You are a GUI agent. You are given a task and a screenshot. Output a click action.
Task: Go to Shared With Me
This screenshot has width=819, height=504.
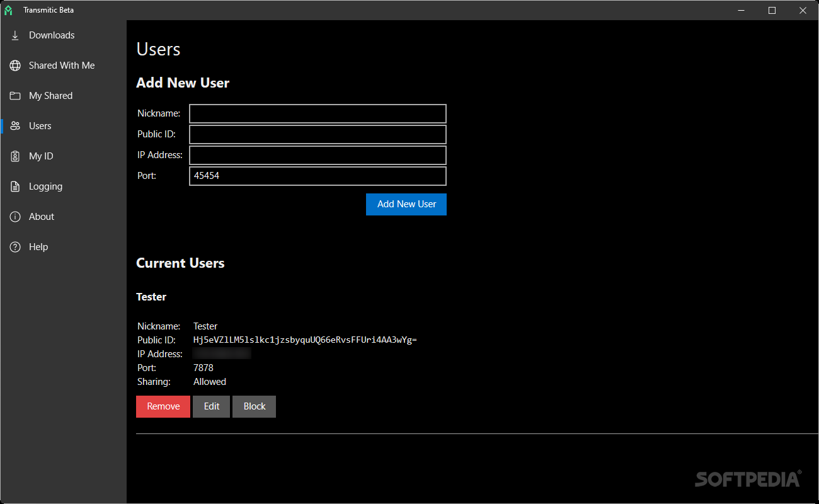(x=63, y=66)
